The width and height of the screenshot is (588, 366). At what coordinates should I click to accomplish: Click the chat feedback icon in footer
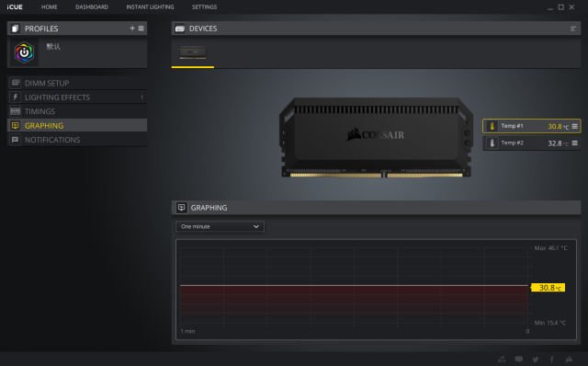518,360
